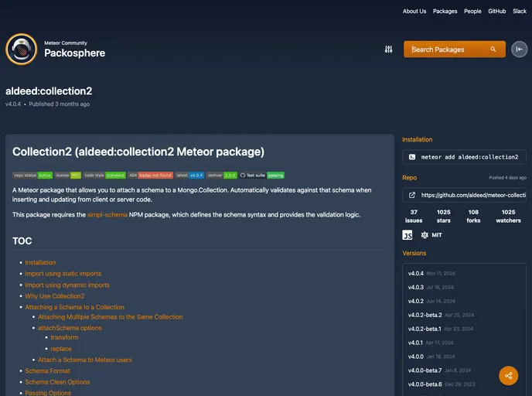Jump to replace in TOC

point(61,349)
